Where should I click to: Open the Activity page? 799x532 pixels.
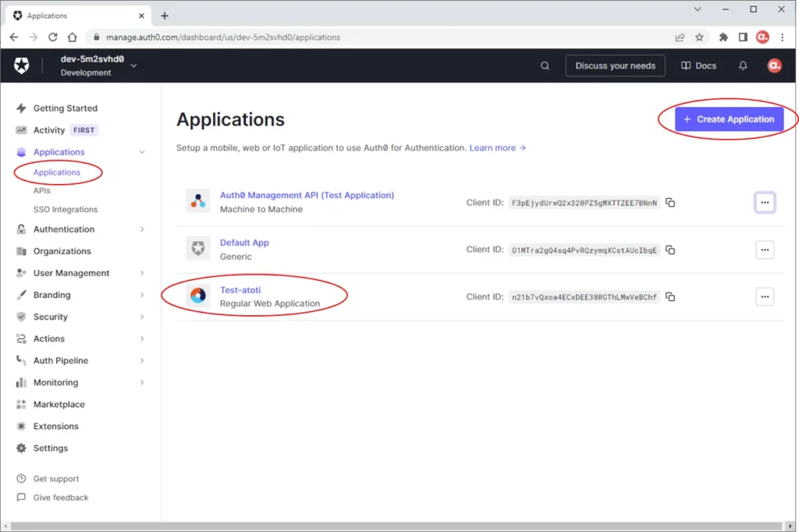(x=49, y=130)
